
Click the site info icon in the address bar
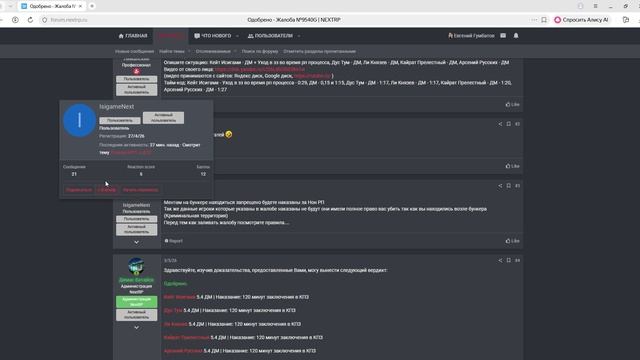click(44, 20)
